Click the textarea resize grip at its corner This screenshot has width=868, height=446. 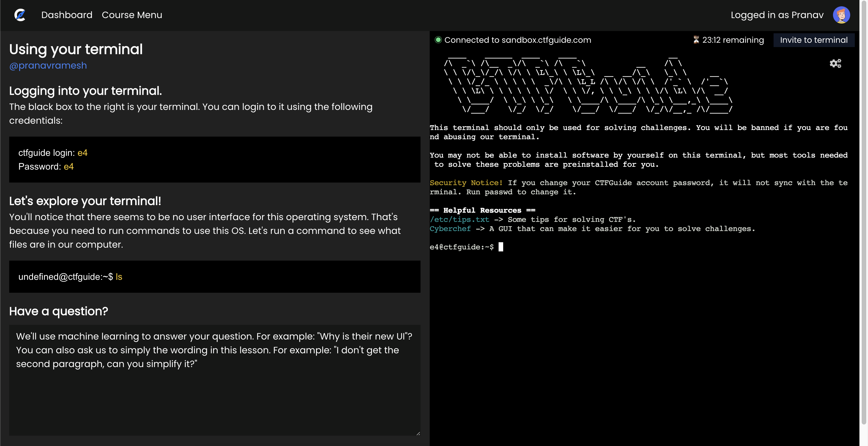click(x=418, y=434)
